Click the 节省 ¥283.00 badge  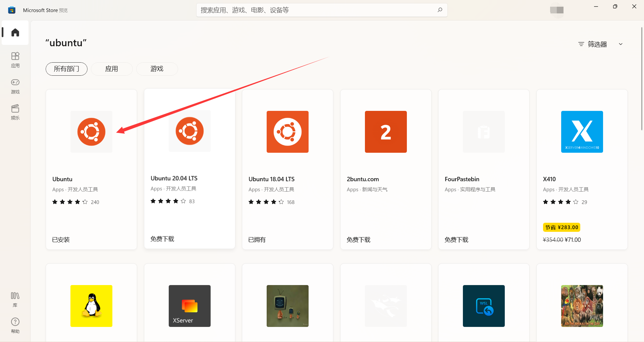pyautogui.click(x=561, y=227)
